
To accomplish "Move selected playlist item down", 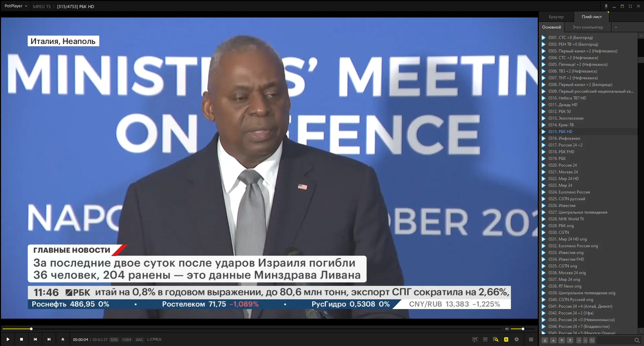I will (562, 340).
